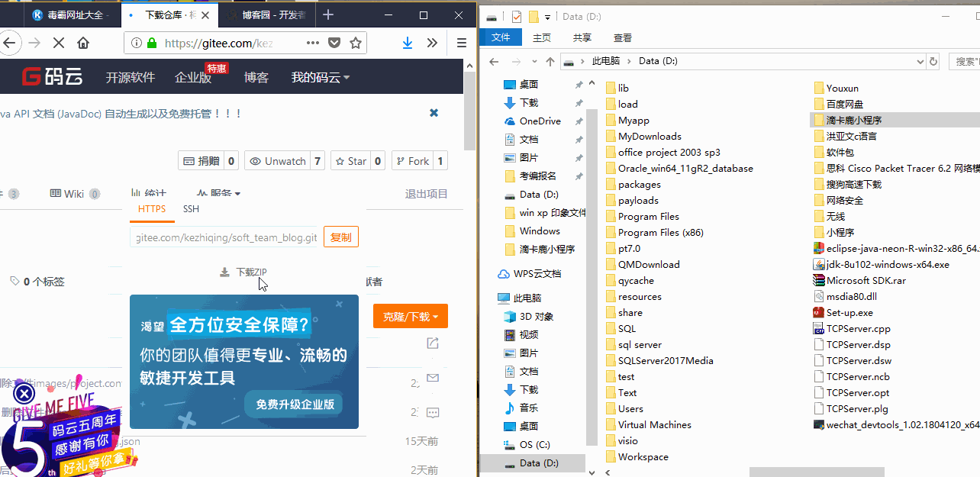Select TCPServer.cpp file
This screenshot has width=980, height=477.
(852, 328)
